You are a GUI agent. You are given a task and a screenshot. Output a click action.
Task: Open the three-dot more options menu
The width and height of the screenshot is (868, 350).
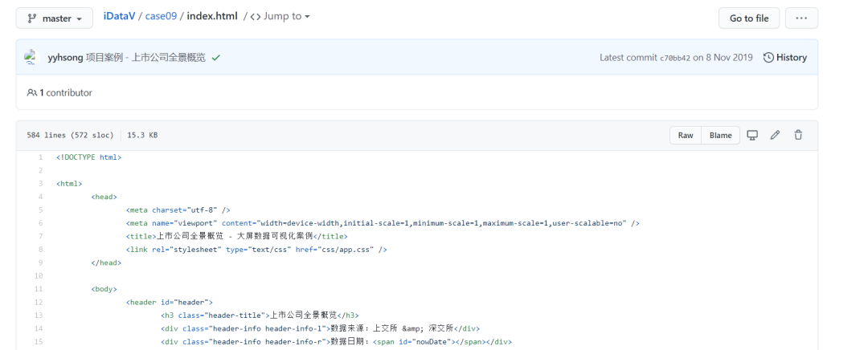pos(801,18)
